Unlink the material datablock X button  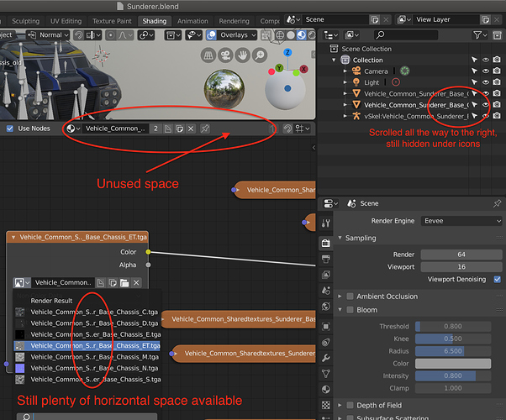pyautogui.click(x=191, y=129)
